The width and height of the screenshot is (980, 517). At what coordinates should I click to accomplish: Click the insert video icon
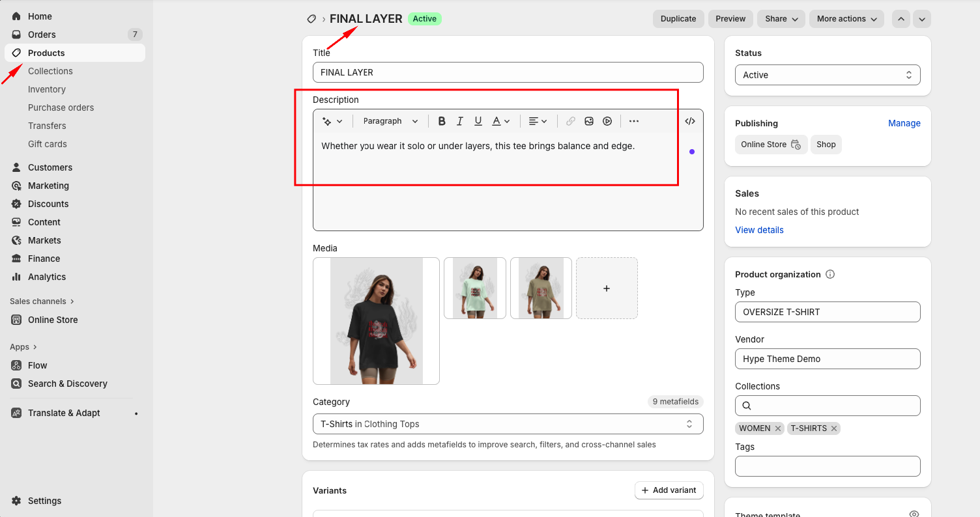click(x=607, y=121)
